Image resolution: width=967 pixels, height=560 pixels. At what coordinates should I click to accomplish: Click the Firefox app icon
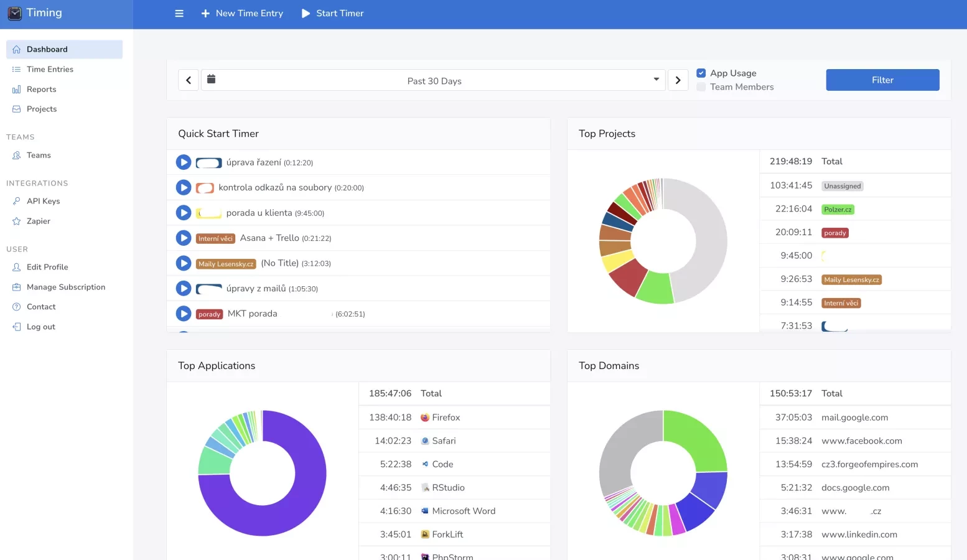[x=425, y=418]
